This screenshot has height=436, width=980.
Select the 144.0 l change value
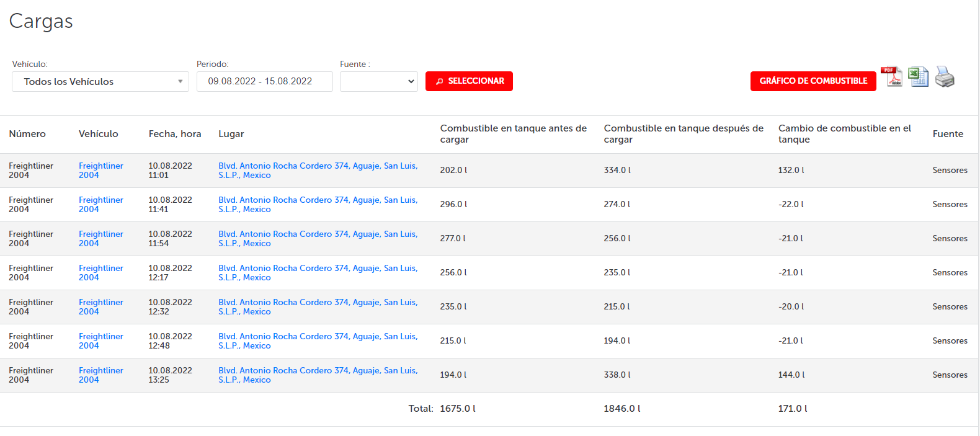tap(791, 375)
